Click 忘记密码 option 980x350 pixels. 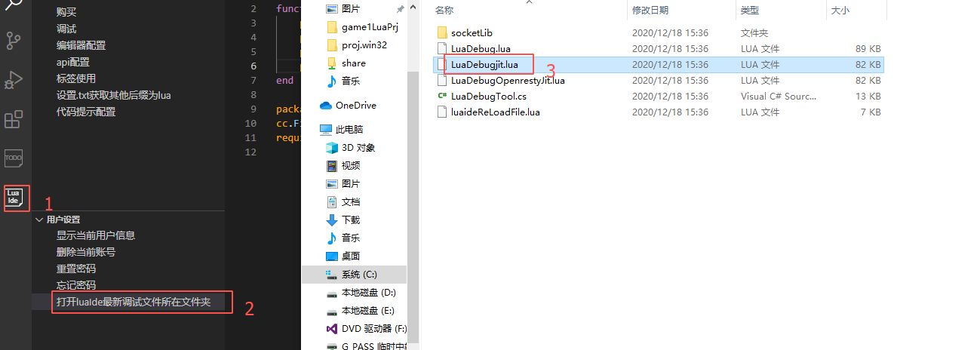point(76,285)
